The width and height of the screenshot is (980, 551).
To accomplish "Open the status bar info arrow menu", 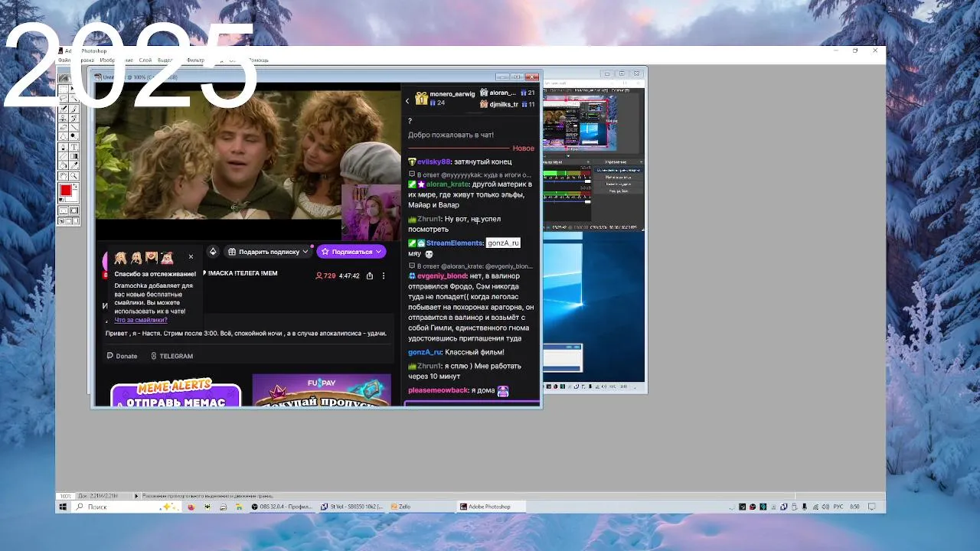I will tap(137, 496).
